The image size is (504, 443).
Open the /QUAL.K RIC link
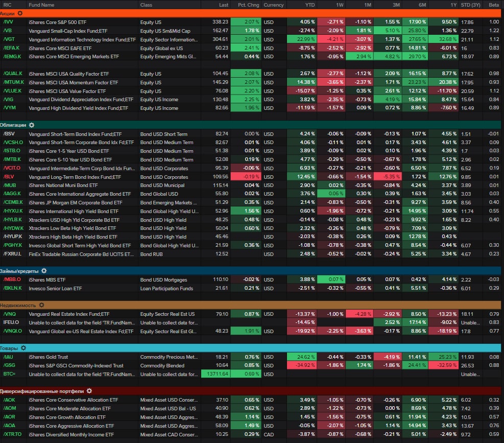pos(13,74)
